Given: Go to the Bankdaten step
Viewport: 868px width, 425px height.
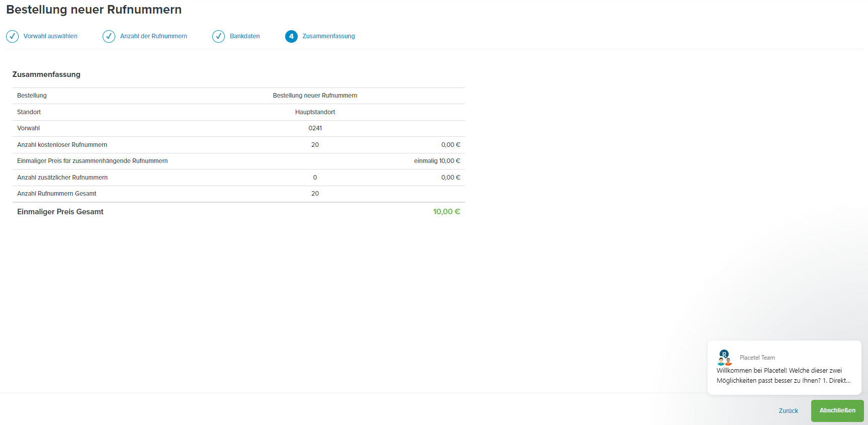Looking at the screenshot, I should tap(245, 36).
